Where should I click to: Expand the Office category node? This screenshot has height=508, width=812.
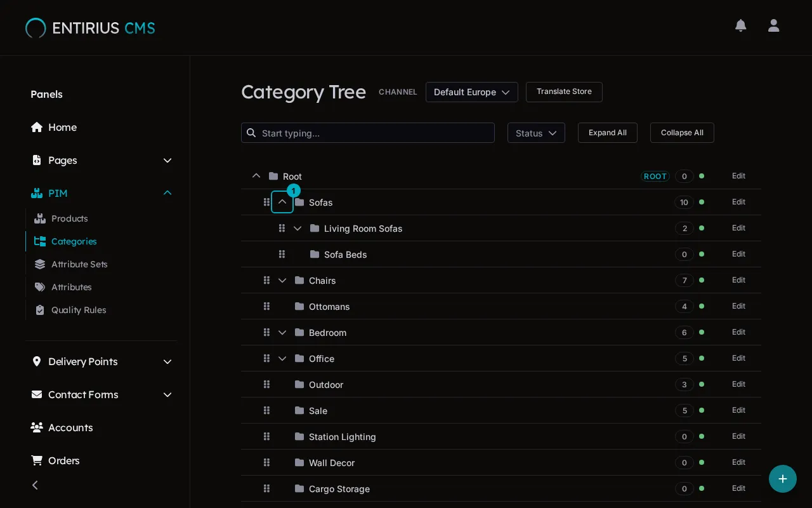(x=282, y=358)
